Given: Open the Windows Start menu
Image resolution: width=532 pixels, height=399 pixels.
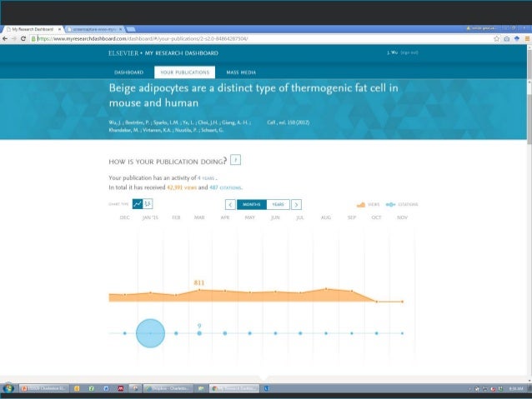Looking at the screenshot, I should [8, 388].
